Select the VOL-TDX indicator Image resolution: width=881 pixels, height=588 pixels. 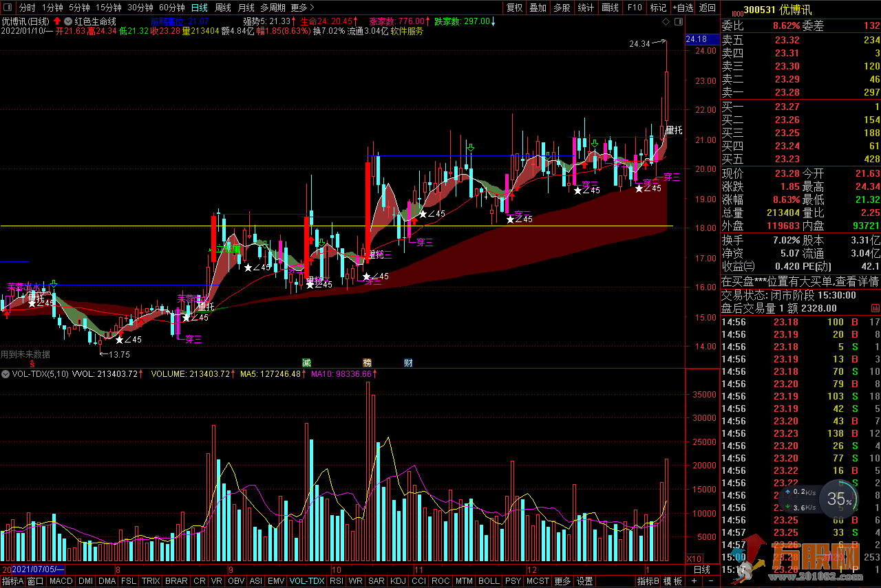click(307, 581)
